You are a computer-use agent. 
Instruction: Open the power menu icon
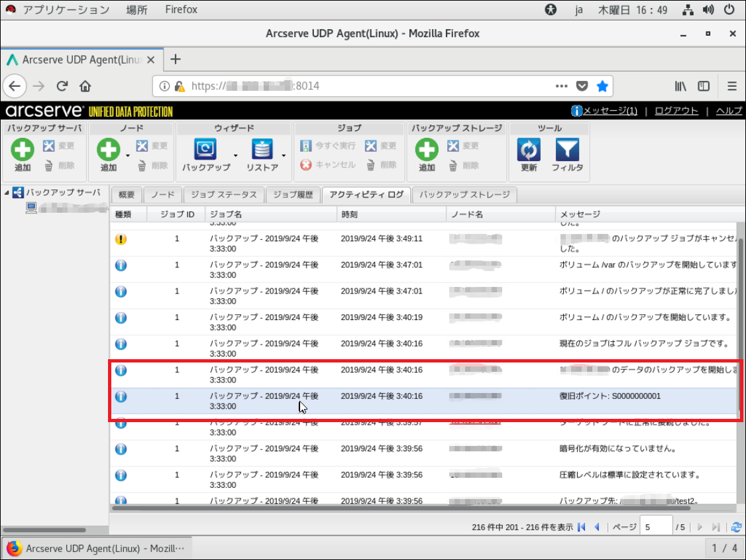pyautogui.click(x=729, y=9)
